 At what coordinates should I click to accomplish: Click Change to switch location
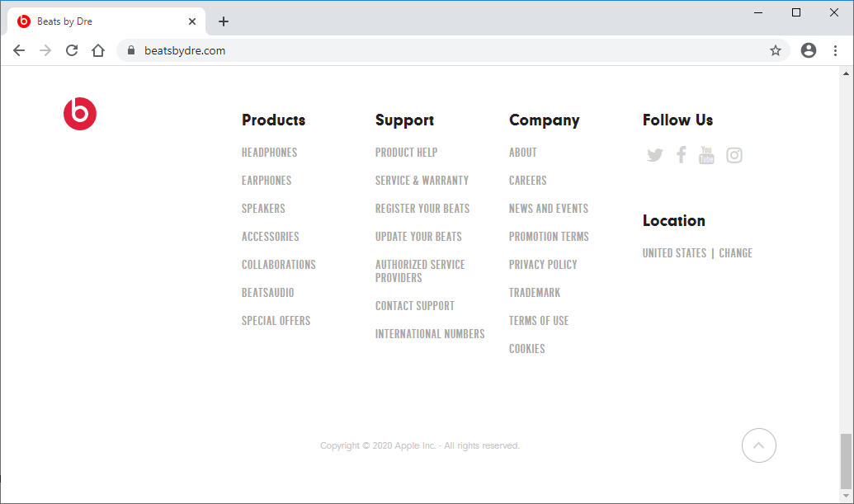coord(735,253)
